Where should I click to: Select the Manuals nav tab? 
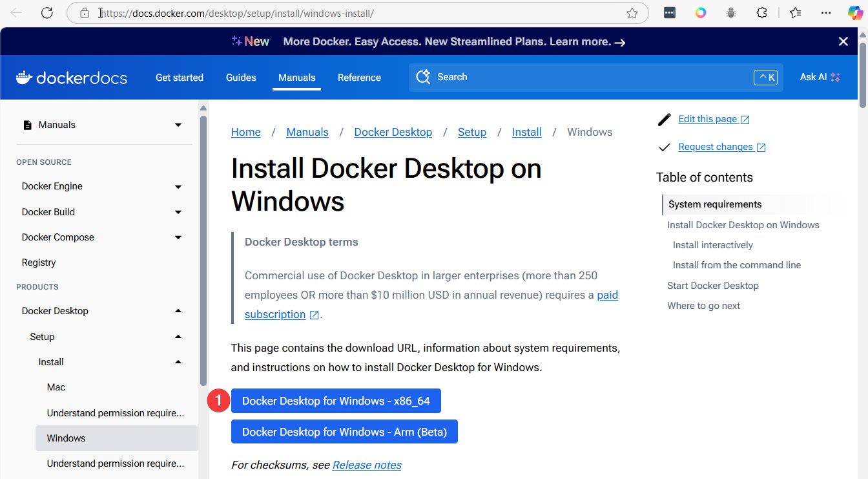tap(297, 78)
